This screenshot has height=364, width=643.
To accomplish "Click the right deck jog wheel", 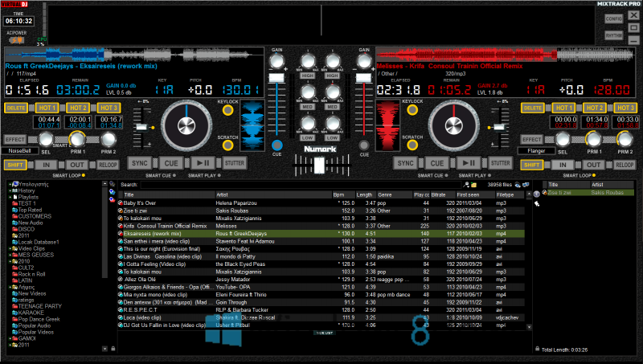I will click(x=453, y=125).
